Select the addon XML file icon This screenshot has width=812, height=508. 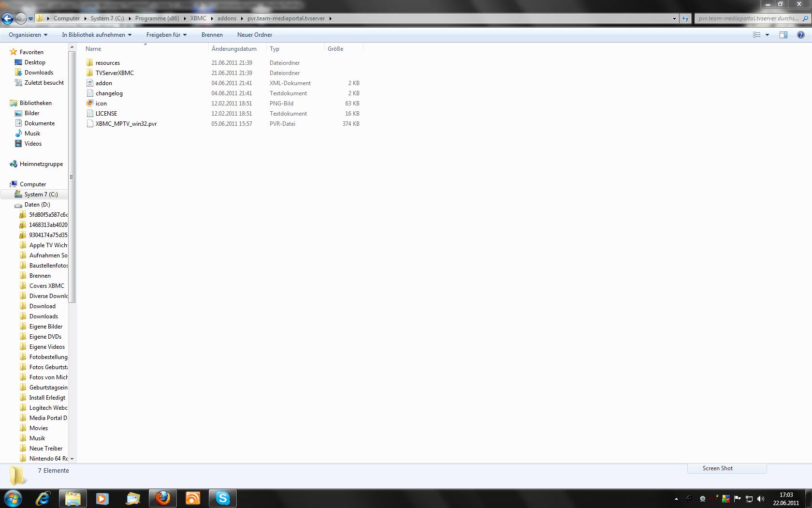90,83
